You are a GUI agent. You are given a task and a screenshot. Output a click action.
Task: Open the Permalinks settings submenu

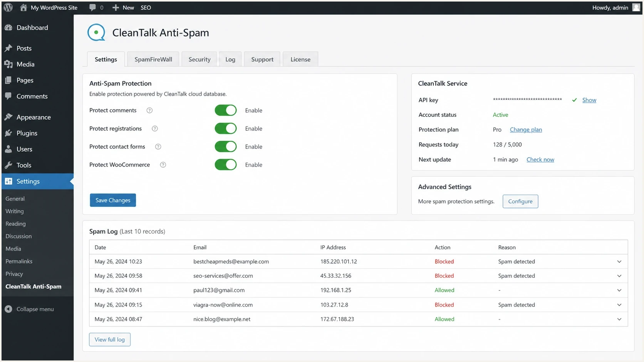[x=19, y=261]
